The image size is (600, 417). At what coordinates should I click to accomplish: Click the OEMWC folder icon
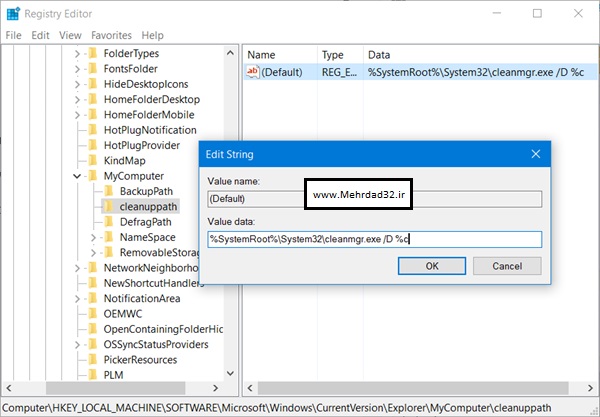pos(93,313)
